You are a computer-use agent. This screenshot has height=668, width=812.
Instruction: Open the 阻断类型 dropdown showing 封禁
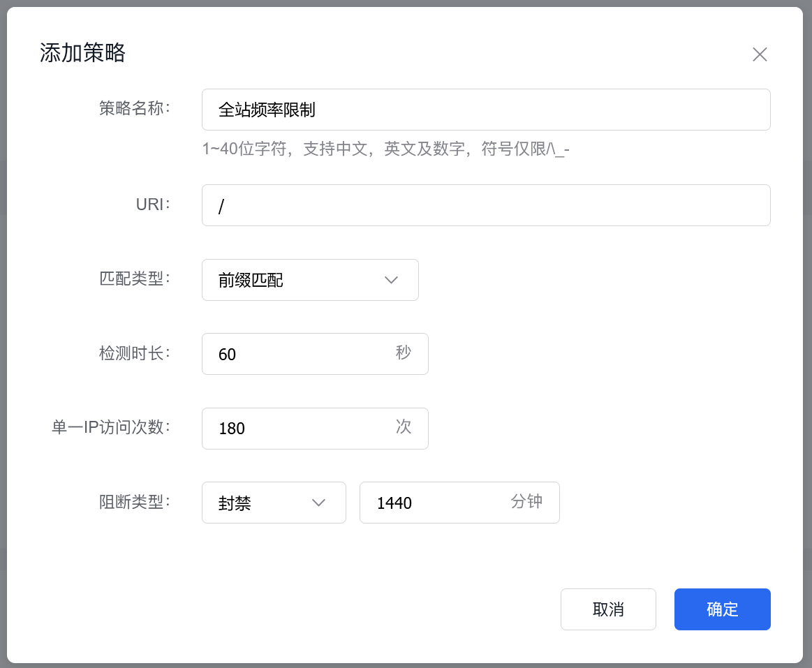tap(274, 503)
